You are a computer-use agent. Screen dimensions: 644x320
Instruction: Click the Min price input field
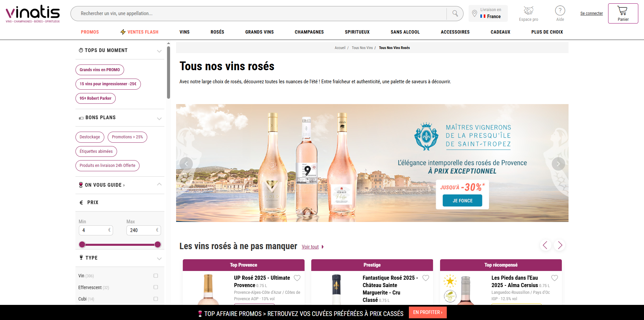96,230
